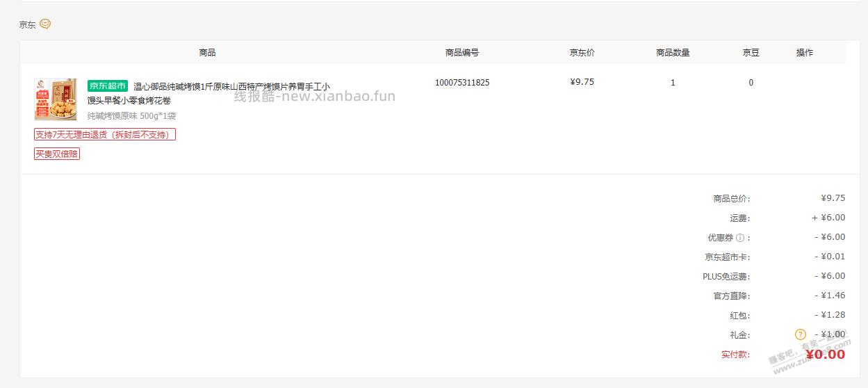This screenshot has height=388, width=868.
Task: Click the PLUS免运费 label
Action: (726, 277)
